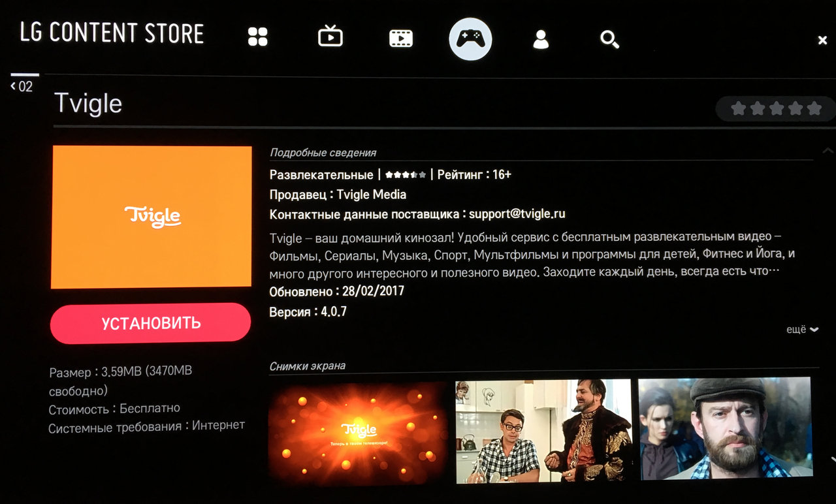The height and width of the screenshot is (504, 836).
Task: Click the small star rating in details row
Action: click(406, 175)
